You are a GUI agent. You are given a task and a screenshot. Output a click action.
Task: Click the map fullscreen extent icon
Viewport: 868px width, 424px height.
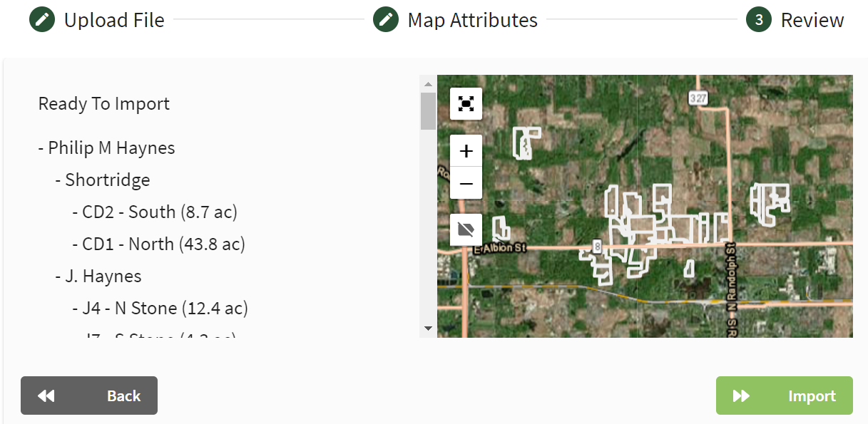[x=466, y=104]
